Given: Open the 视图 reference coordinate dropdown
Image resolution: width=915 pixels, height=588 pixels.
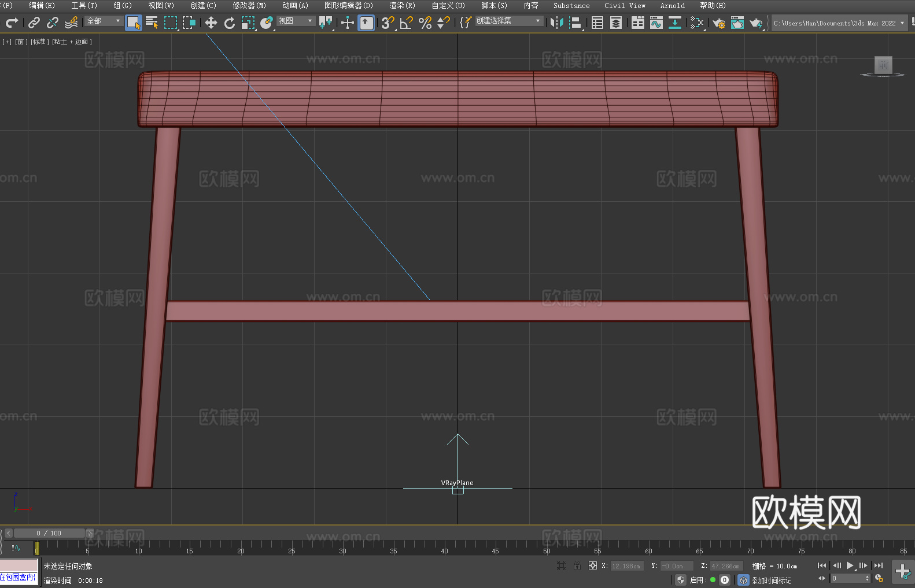Looking at the screenshot, I should click(296, 21).
